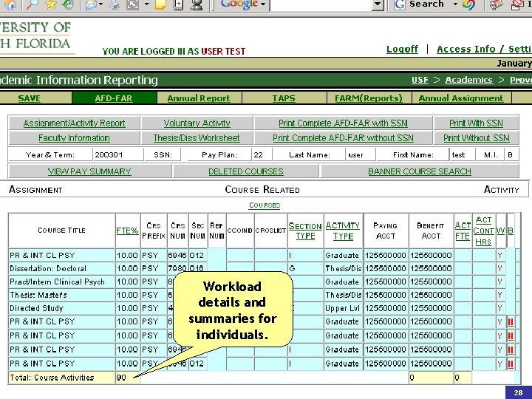
Task: Click the Last Name field showing user
Action: [361, 154]
